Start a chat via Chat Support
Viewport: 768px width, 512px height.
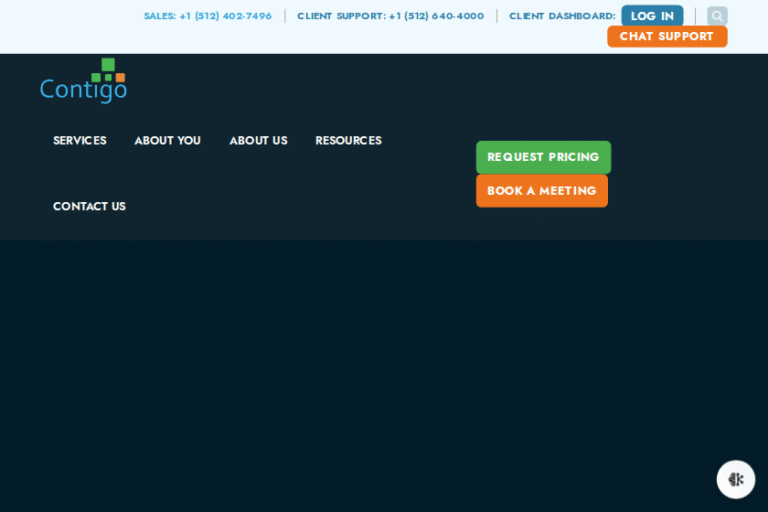click(666, 37)
